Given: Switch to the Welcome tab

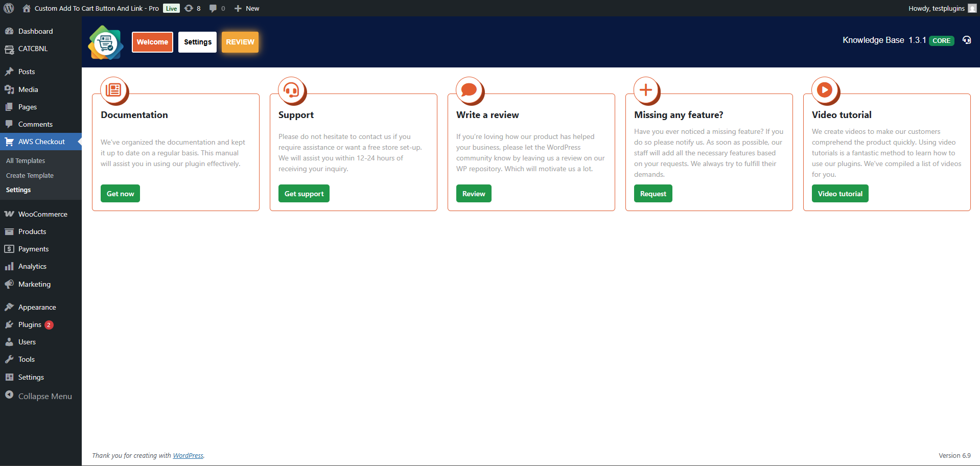Looking at the screenshot, I should pyautogui.click(x=152, y=42).
